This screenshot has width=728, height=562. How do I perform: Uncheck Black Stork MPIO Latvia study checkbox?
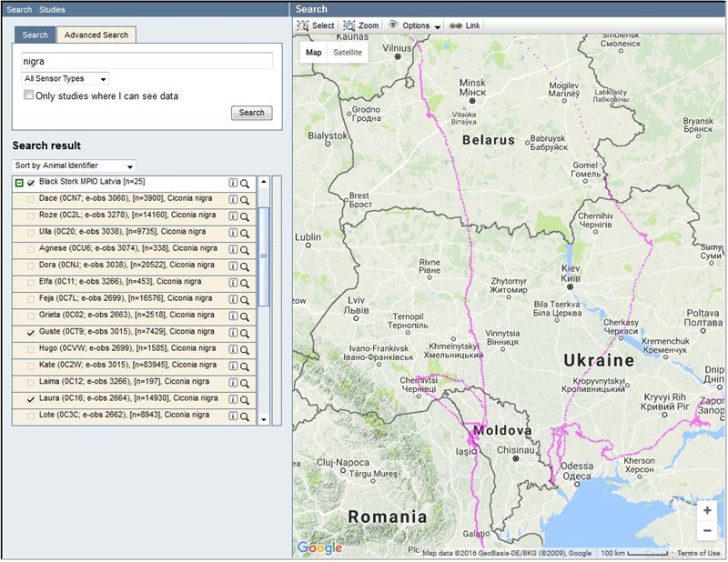[31, 183]
